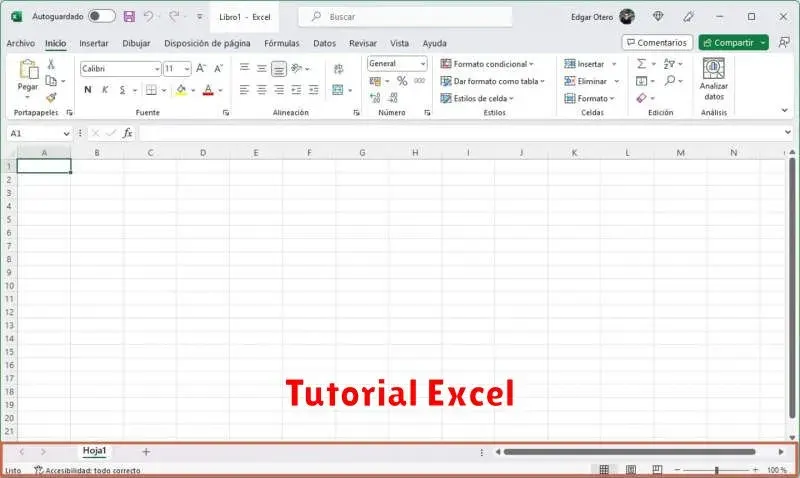Screen dimensions: 800x478
Task: Click the Compartir button
Action: (729, 42)
